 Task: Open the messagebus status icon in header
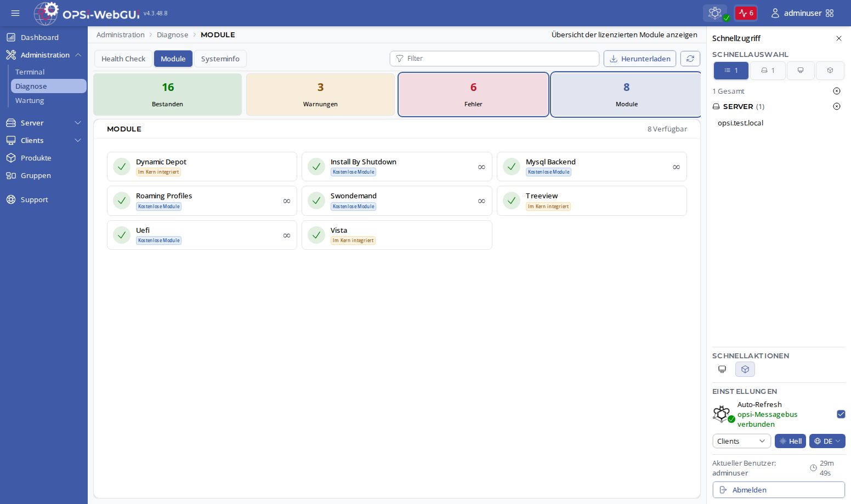[715, 13]
